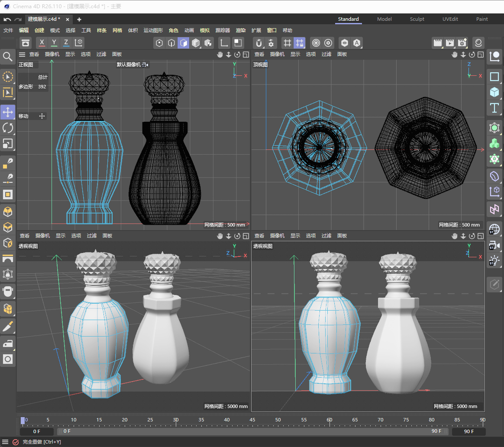This screenshot has height=447, width=504.
Task: Select the Move tool in left toolbar
Action: 8,112
